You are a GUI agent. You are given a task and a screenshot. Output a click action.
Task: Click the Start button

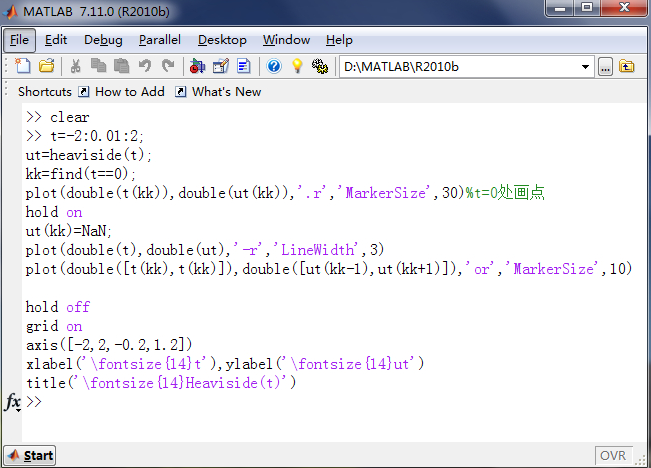[x=30, y=456]
